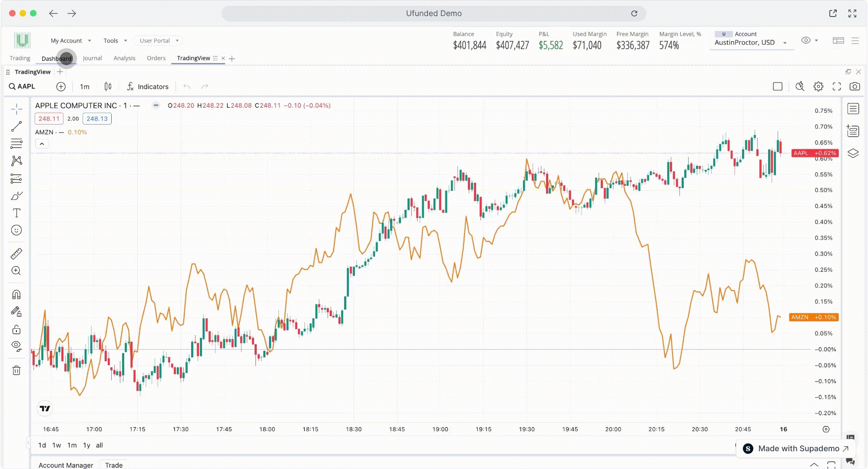868x469 pixels.
Task: Toggle hide all drawings eye icon
Action: [x=17, y=346]
